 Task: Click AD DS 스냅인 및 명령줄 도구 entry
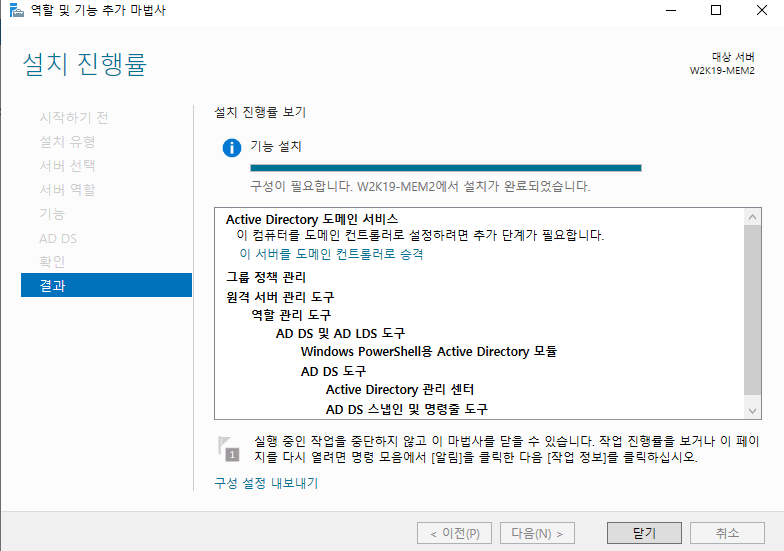(x=407, y=410)
